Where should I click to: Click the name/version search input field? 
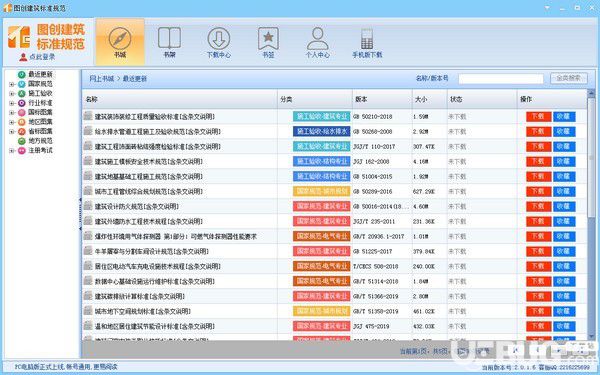pyautogui.click(x=501, y=79)
